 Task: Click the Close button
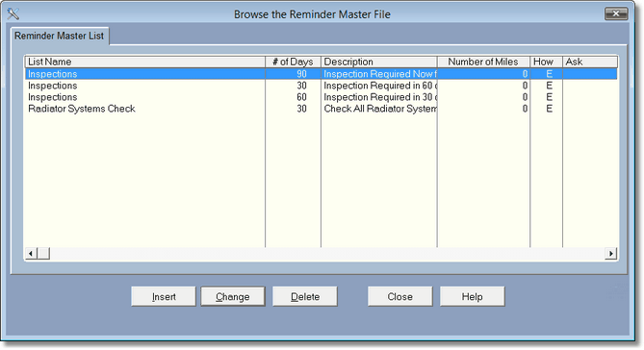(400, 296)
